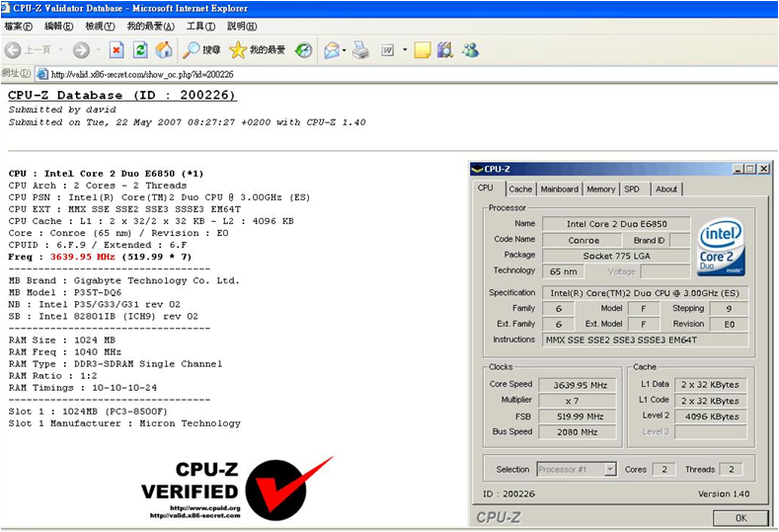The width and height of the screenshot is (779, 532).
Task: Open the 檔案(F) menu
Action: pos(18,26)
